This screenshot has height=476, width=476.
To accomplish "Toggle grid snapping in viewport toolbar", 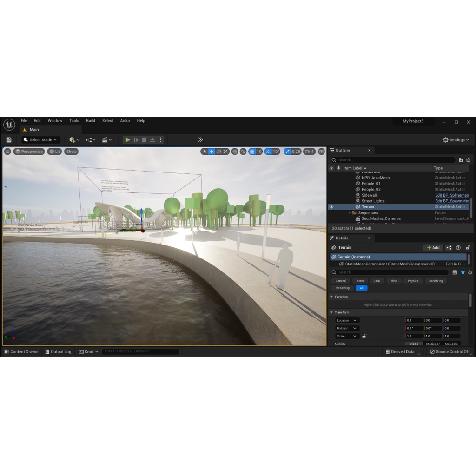I will [252, 152].
